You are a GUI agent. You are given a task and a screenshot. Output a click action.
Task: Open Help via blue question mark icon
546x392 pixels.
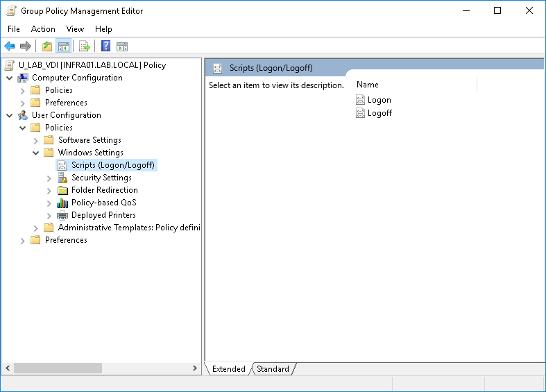pyautogui.click(x=105, y=46)
